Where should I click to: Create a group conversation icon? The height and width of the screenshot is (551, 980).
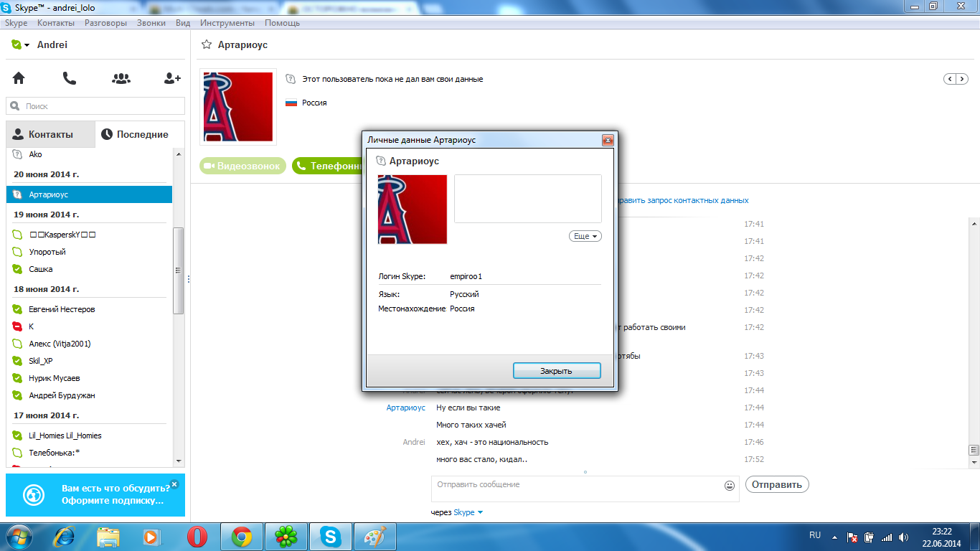[121, 78]
